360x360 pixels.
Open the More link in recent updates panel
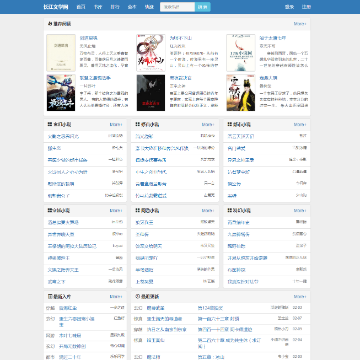click(300, 296)
